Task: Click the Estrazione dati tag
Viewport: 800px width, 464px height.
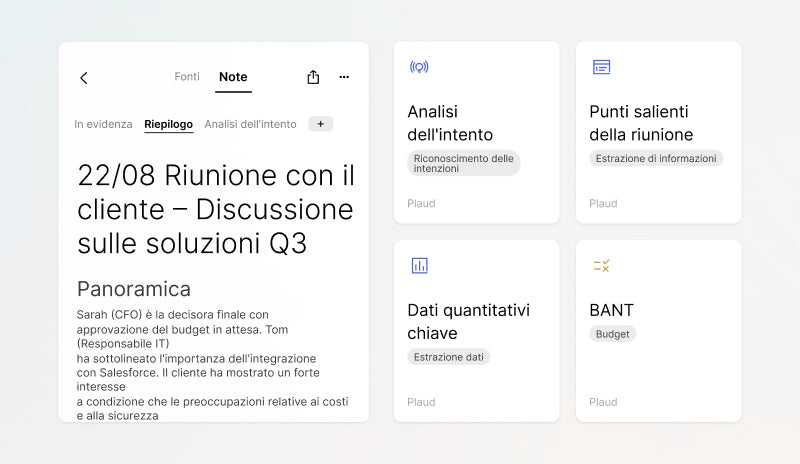Action: (448, 357)
